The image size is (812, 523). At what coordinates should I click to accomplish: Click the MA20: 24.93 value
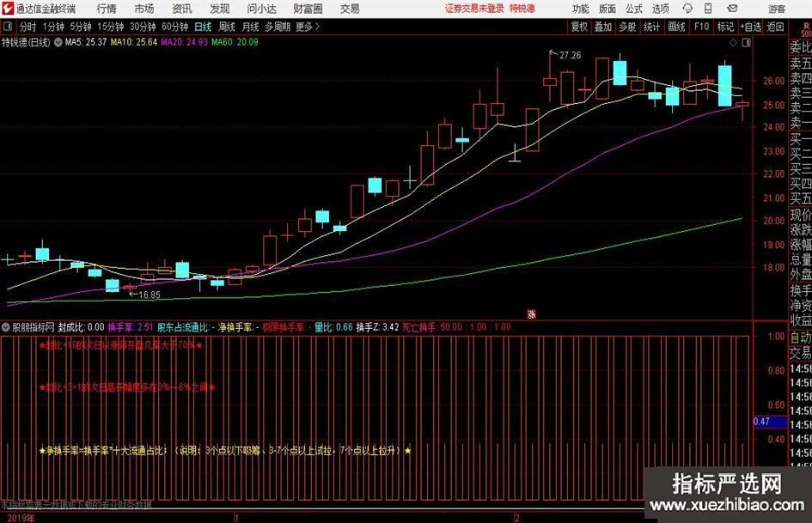click(x=185, y=42)
